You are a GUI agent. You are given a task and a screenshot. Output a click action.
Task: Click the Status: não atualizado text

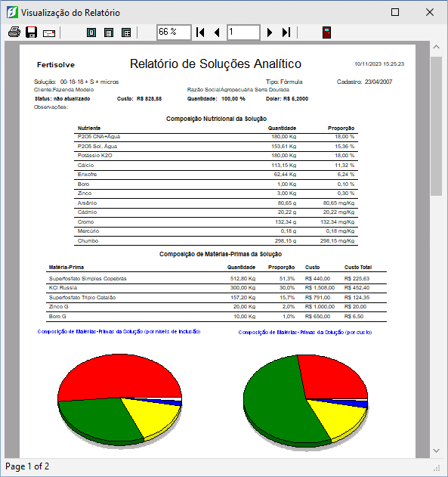62,98
